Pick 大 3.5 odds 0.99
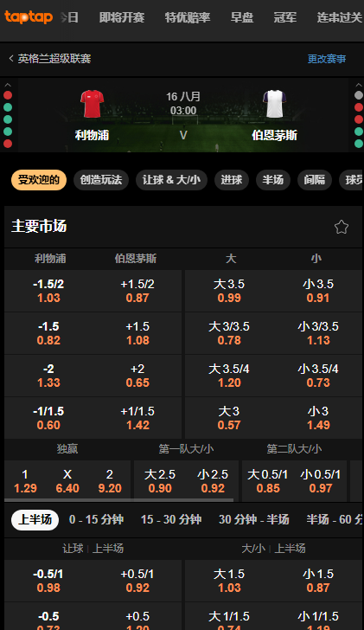Viewport: 364px width, 630px height. 229,291
